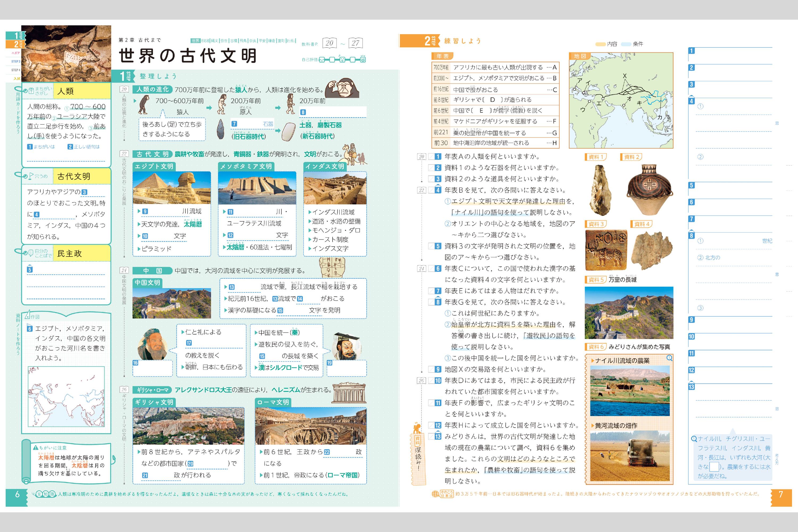Click the Great Wall photo under 資料5
798x532 pixels.
(x=629, y=313)
